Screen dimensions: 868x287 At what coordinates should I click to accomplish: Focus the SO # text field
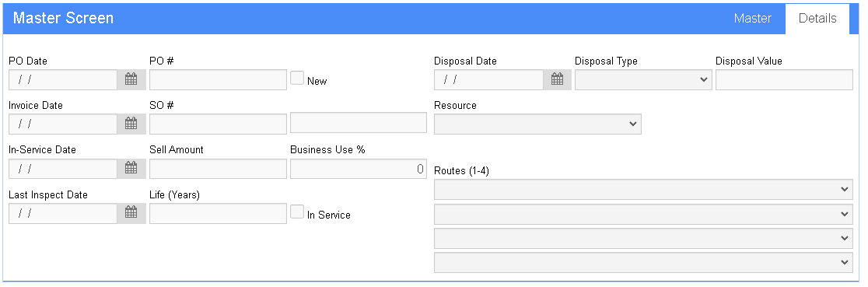click(218, 124)
